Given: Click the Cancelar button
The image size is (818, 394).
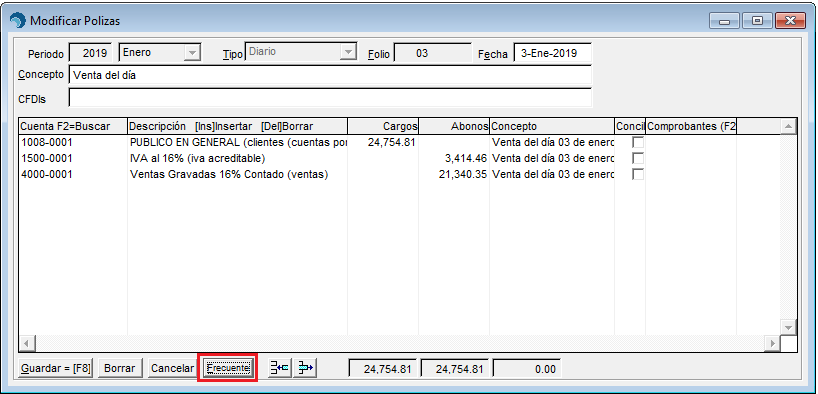Looking at the screenshot, I should tap(172, 368).
